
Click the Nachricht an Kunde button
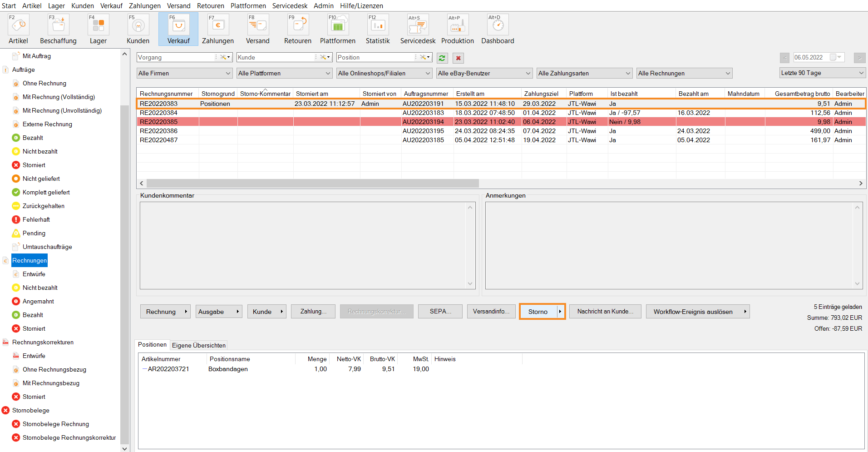click(x=605, y=312)
